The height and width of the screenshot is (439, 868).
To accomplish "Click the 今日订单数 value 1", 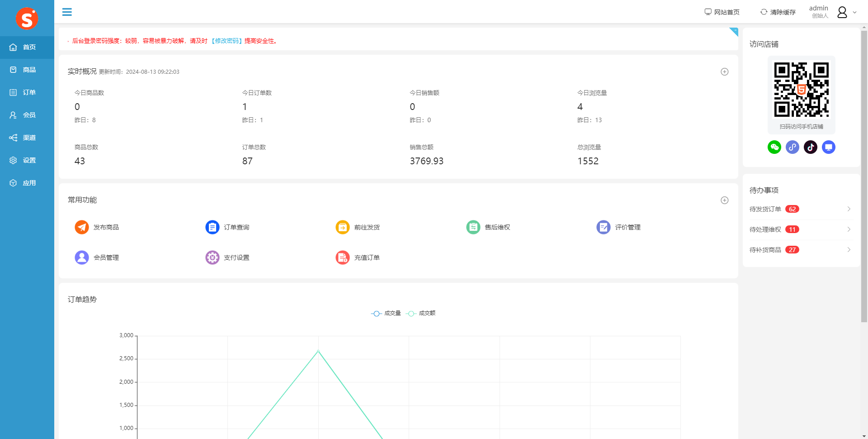I will [245, 107].
